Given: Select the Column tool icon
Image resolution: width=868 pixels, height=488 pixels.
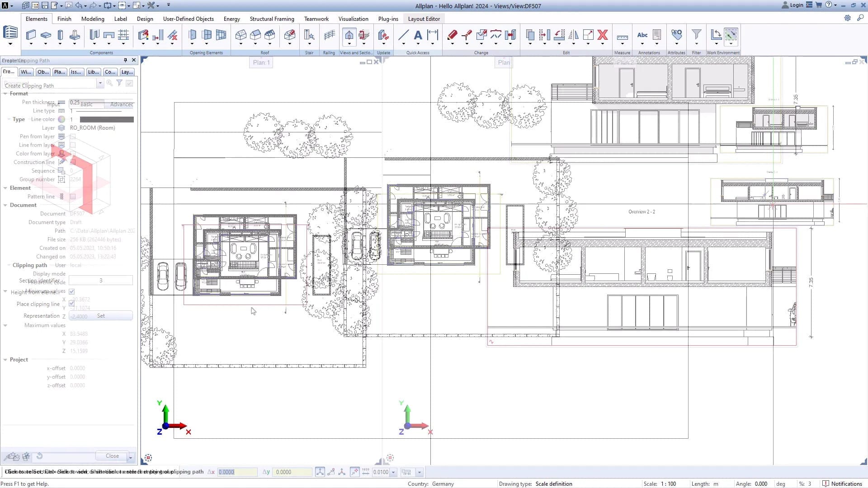Looking at the screenshot, I should 60,35.
